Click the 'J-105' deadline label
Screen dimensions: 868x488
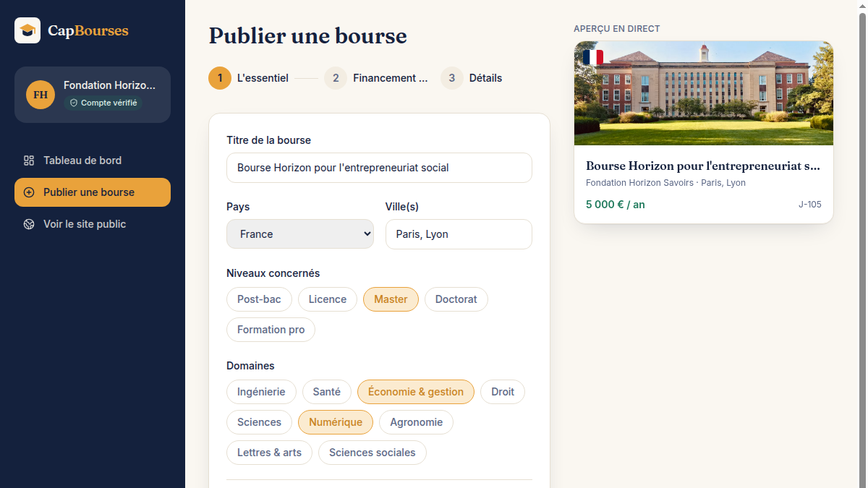[x=810, y=205]
